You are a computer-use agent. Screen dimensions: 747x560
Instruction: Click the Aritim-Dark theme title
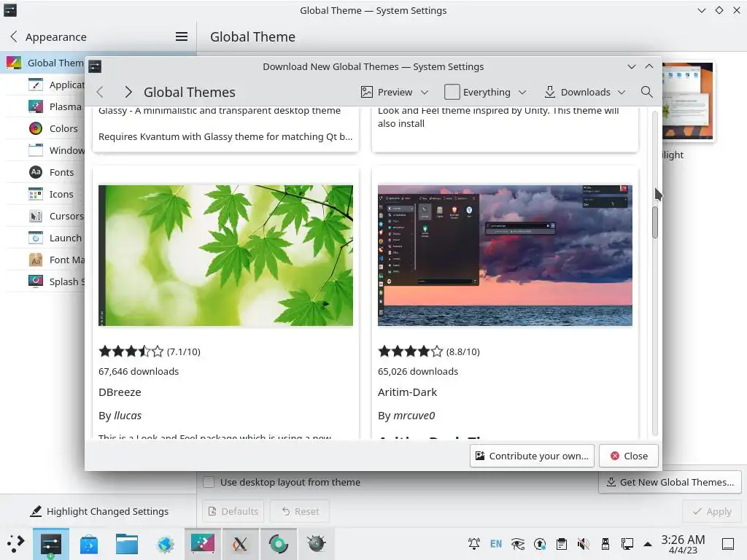(407, 392)
